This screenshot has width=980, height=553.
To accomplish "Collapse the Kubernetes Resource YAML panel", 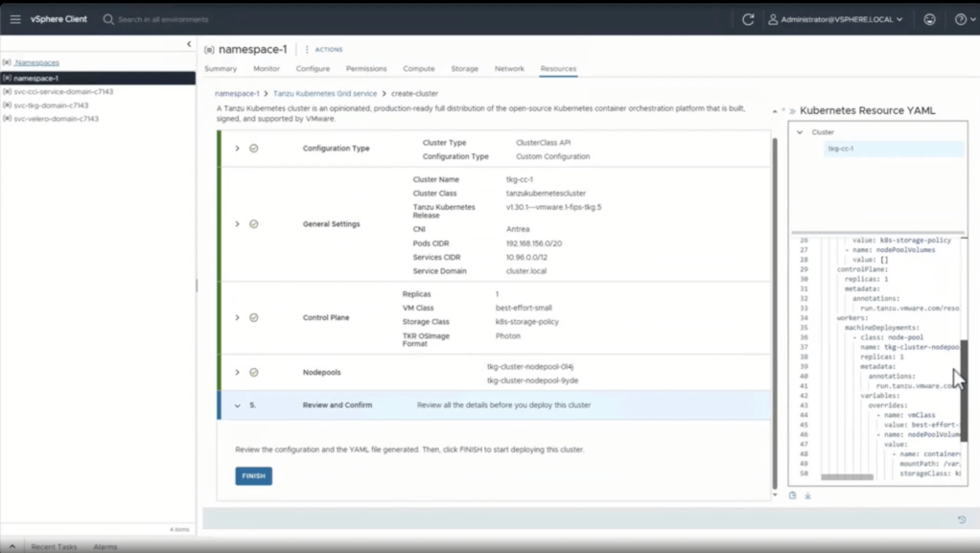I will pyautogui.click(x=792, y=111).
